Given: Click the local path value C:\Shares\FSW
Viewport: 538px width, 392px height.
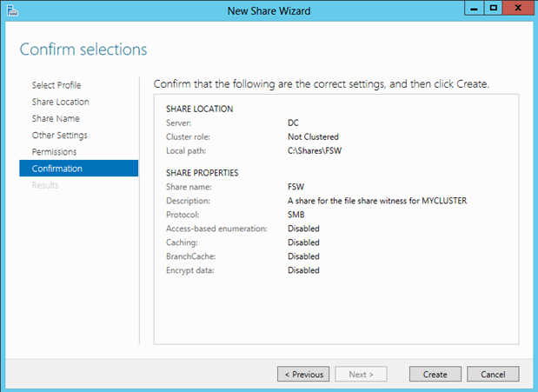Looking at the screenshot, I should click(315, 150).
